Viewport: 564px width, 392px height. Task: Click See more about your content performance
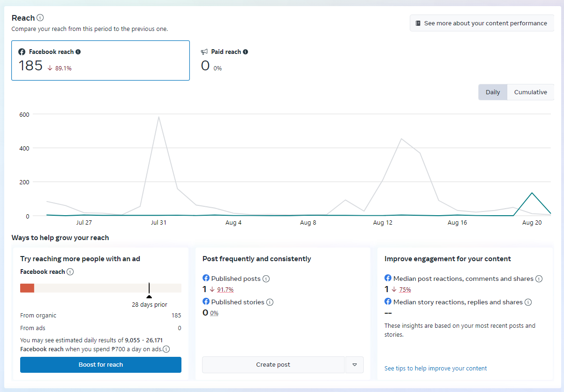pyautogui.click(x=481, y=23)
